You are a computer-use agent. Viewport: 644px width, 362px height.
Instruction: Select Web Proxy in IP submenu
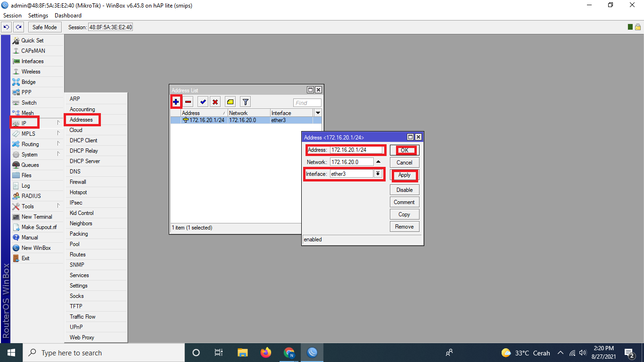coord(96,337)
